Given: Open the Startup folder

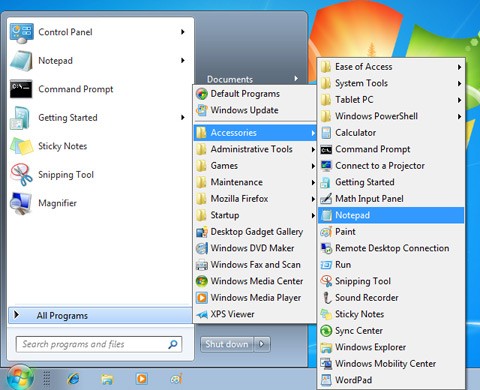Looking at the screenshot, I should coord(255,215).
